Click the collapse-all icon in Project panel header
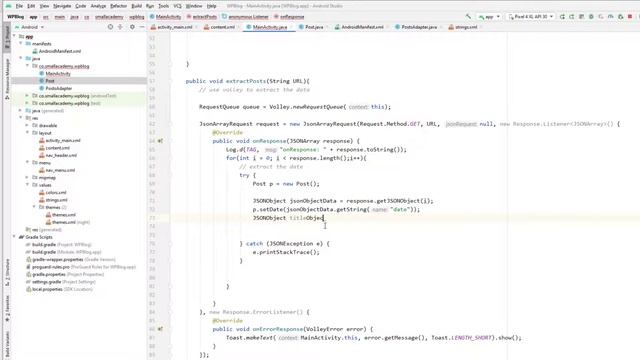Image resolution: width=640 pixels, height=360 pixels. click(x=120, y=27)
